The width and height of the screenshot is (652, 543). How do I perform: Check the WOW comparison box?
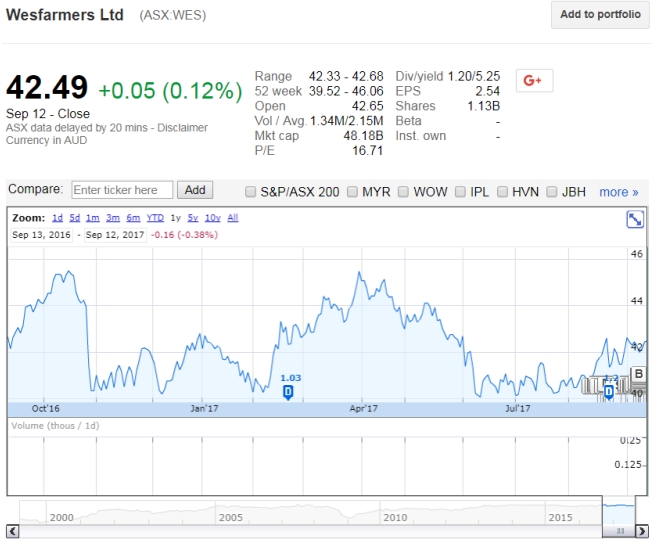coord(403,192)
